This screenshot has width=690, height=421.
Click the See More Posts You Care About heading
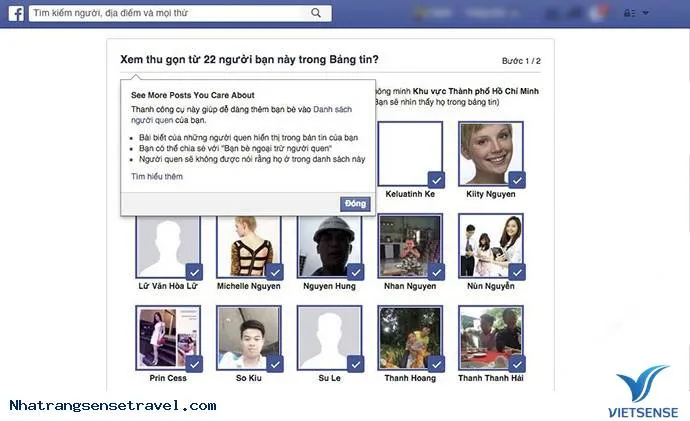coord(193,95)
